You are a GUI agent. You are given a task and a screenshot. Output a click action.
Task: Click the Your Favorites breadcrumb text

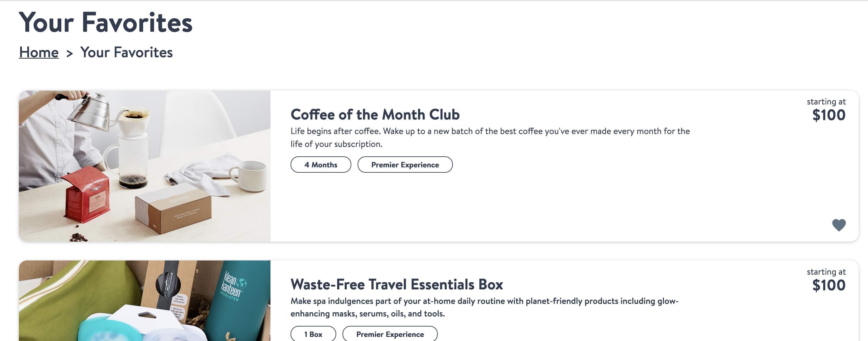[126, 52]
